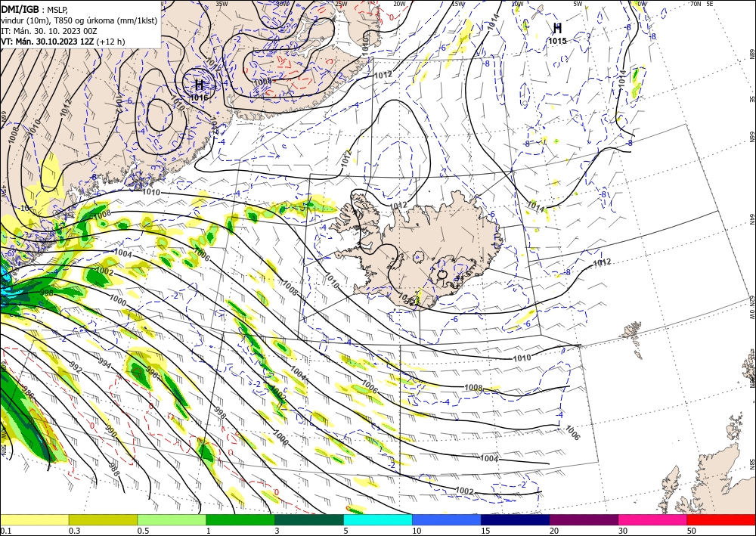Click the 990 isobar label
This screenshot has width=756, height=536.
tap(111, 431)
